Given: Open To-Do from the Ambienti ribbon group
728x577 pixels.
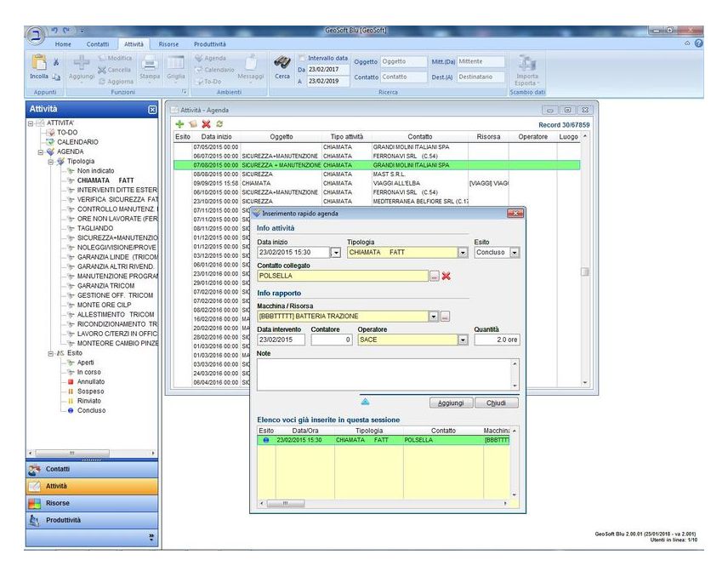Looking at the screenshot, I should coord(208,82).
